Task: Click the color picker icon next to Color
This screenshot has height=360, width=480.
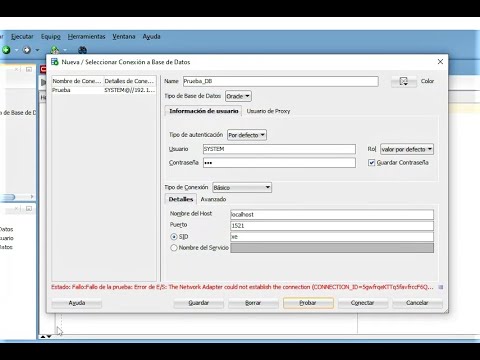Action: pyautogui.click(x=404, y=81)
